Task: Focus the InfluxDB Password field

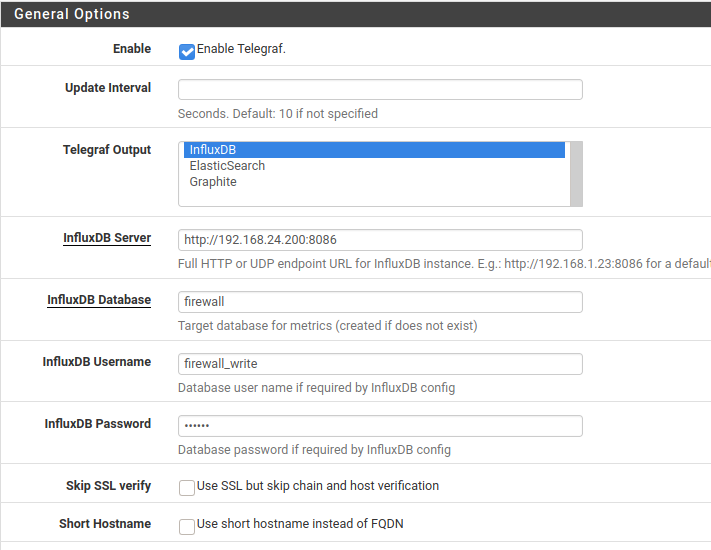Action: pos(380,426)
